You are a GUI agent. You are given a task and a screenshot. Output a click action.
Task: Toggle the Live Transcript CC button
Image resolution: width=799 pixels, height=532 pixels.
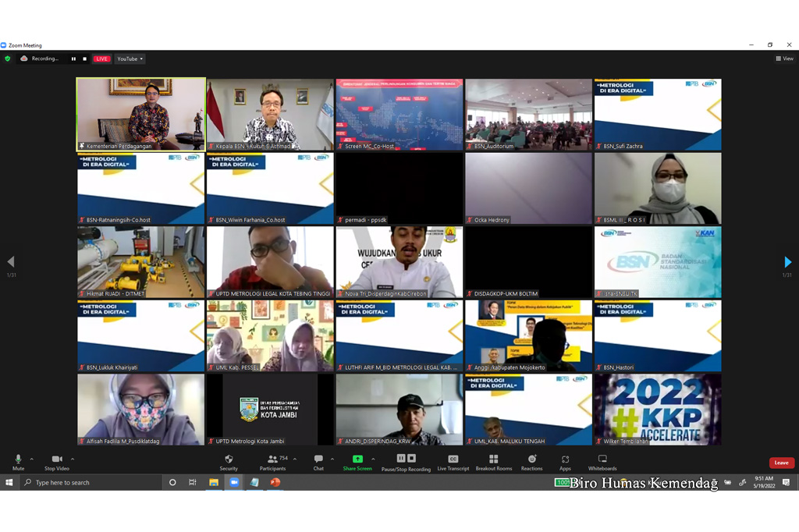coord(453,461)
